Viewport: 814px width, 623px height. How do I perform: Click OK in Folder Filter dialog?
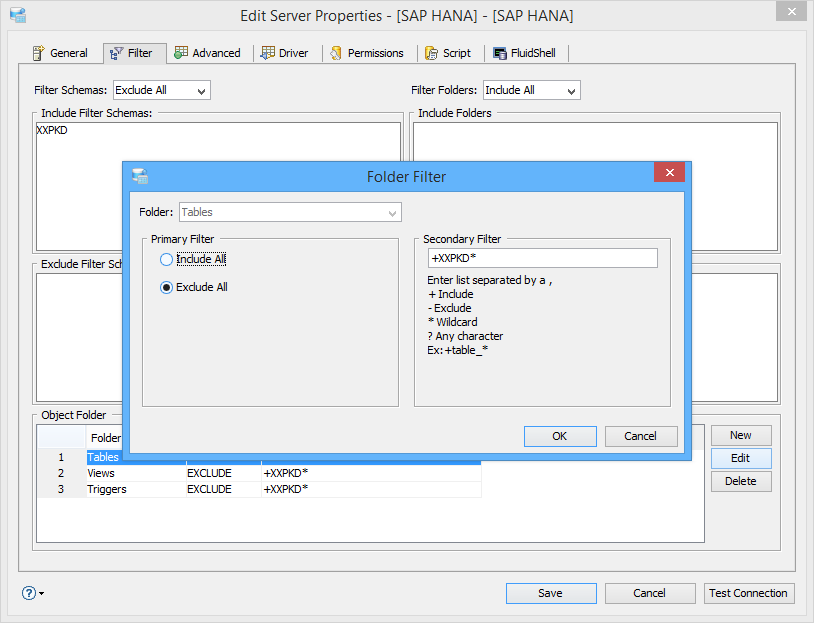(x=560, y=436)
